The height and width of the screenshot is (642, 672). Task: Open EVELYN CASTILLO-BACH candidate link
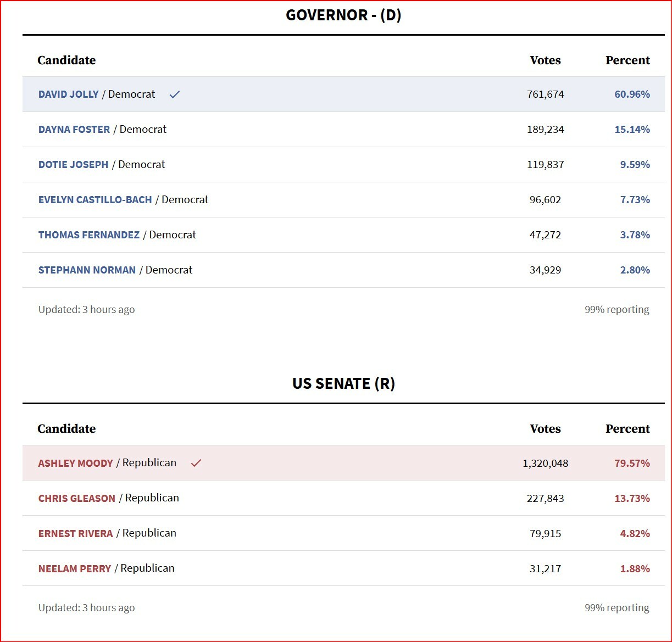(x=95, y=200)
